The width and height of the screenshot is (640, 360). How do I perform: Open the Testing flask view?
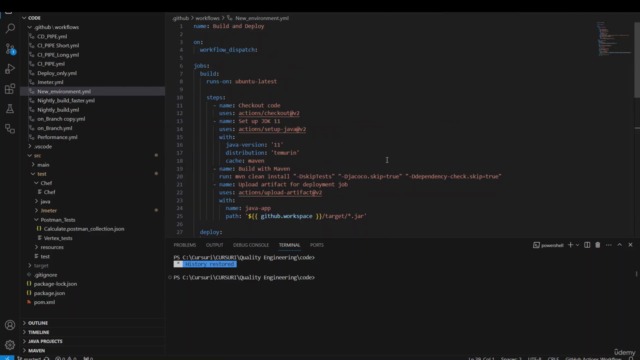[10, 109]
